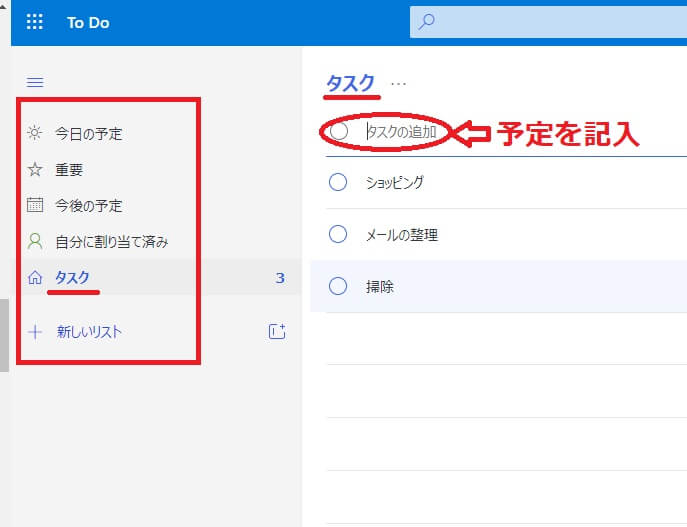The height and width of the screenshot is (527, 687).
Task: Collapse the sidebar with hamburger icon
Action: click(x=35, y=83)
